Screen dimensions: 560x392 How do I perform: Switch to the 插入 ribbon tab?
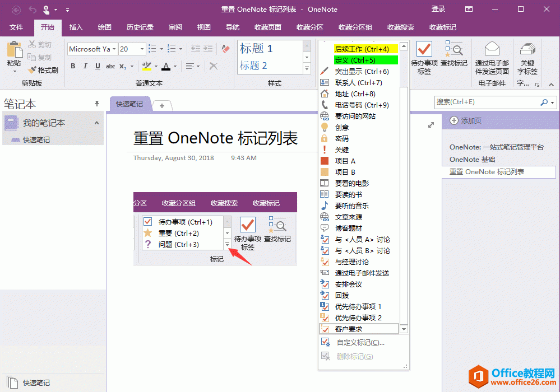pos(76,27)
